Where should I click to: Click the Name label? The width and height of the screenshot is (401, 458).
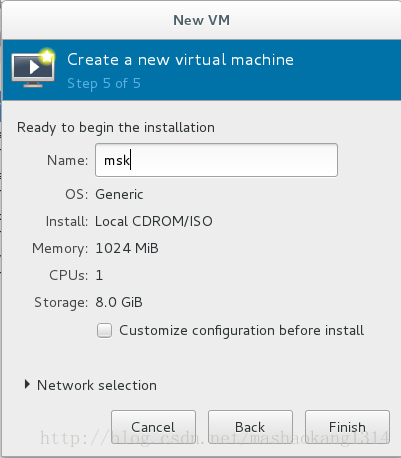(x=68, y=160)
